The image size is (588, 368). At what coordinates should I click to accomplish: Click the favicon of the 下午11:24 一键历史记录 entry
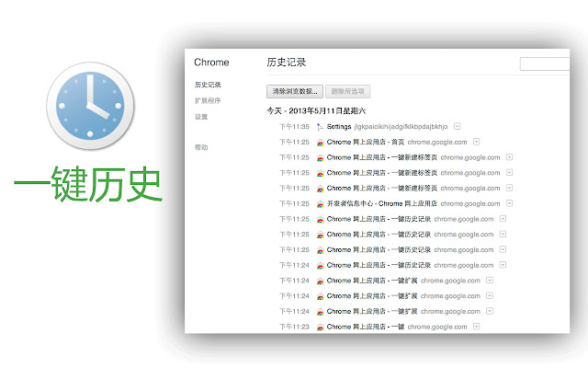tap(320, 266)
